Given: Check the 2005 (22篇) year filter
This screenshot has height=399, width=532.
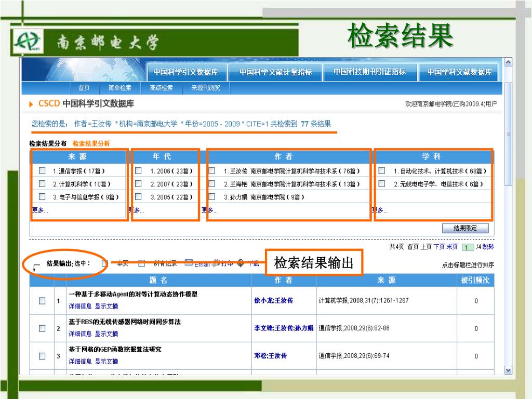Looking at the screenshot, I should [x=138, y=196].
